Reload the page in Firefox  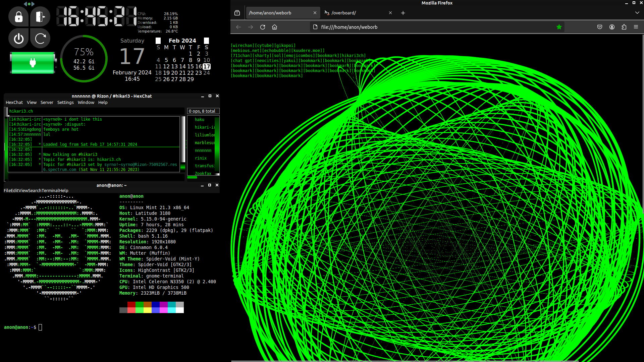[263, 27]
